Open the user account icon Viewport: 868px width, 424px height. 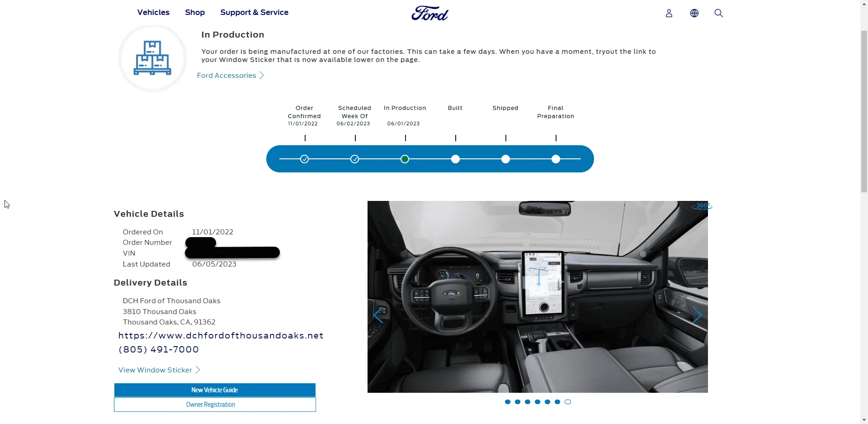point(669,14)
